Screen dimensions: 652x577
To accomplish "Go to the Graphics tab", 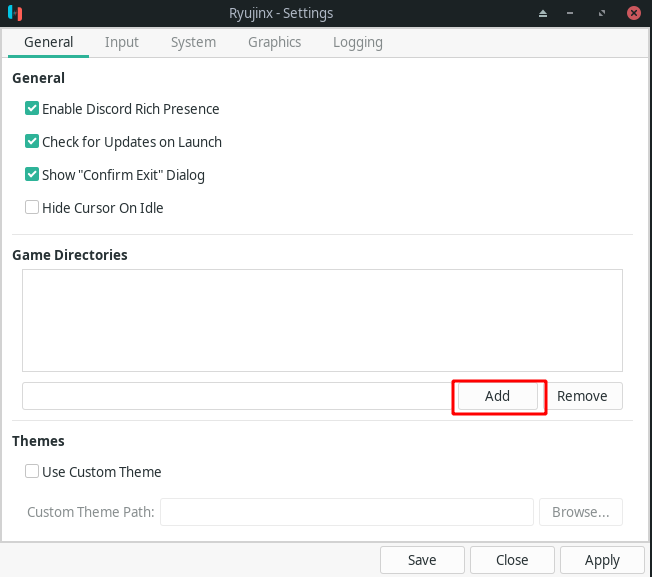I will click(275, 42).
